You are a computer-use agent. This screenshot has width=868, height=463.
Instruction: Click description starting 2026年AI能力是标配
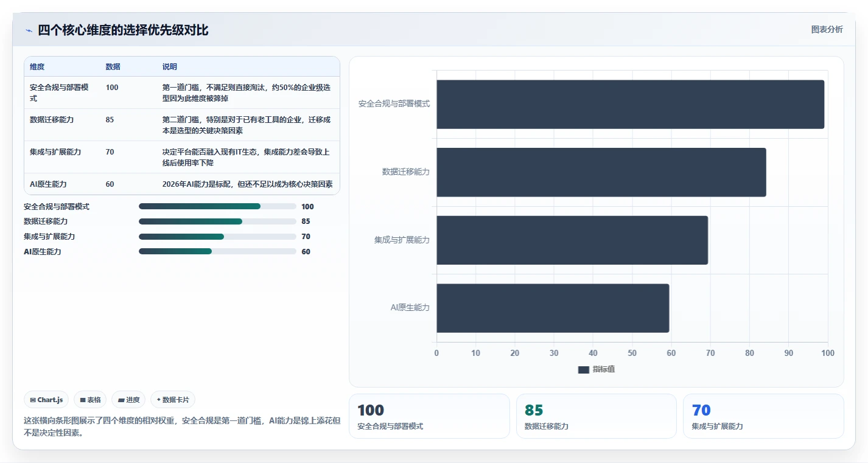tap(247, 184)
